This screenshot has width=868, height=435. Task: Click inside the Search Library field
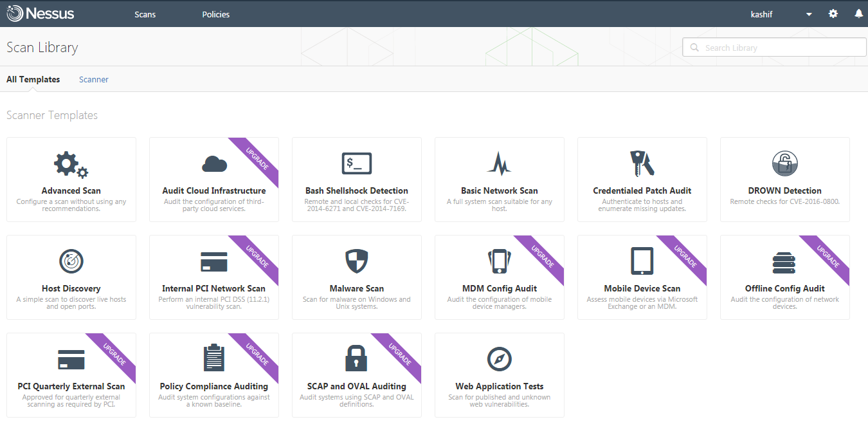coord(774,47)
